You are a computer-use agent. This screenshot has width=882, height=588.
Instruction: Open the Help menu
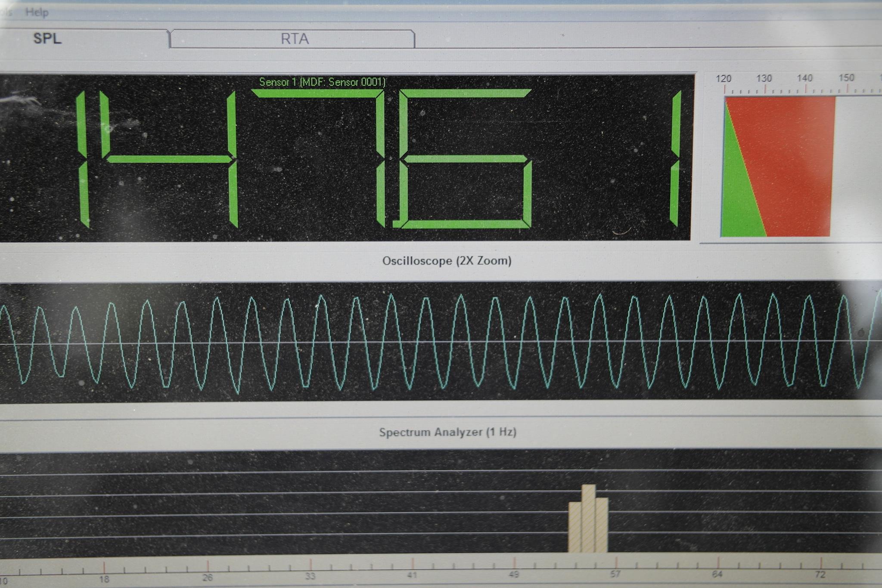pyautogui.click(x=37, y=12)
